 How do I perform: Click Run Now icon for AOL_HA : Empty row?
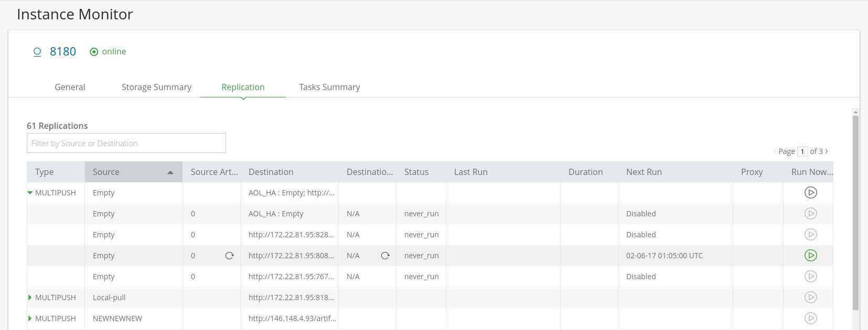810,214
